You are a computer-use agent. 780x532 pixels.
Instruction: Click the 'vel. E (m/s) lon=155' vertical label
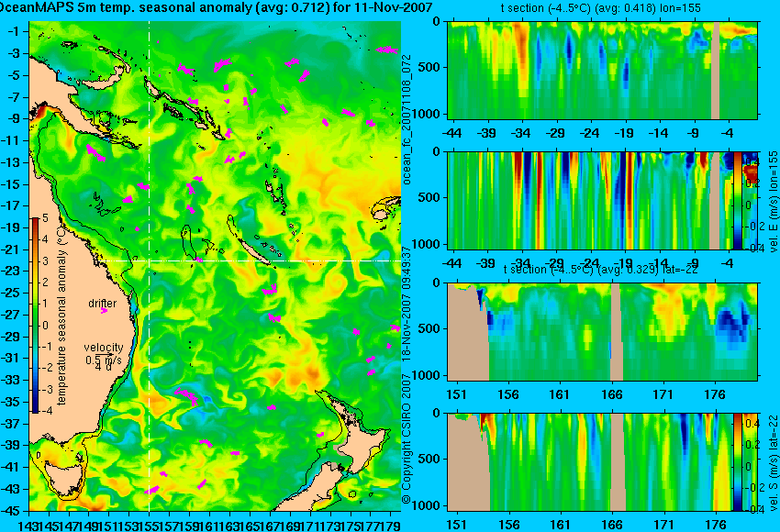(773, 202)
